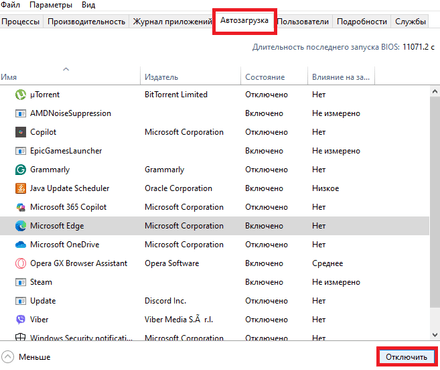Click Viber Media publisher cell
The image size is (440, 370).
click(179, 320)
